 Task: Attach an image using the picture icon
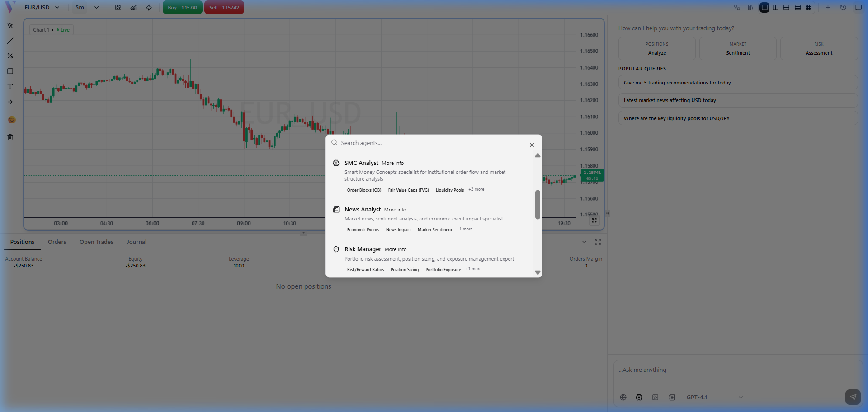click(655, 398)
